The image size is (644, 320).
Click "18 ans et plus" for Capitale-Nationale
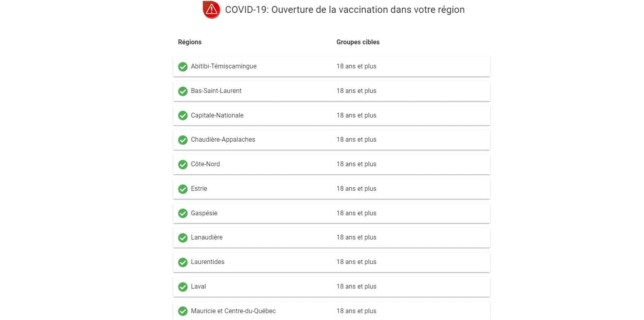(x=356, y=115)
